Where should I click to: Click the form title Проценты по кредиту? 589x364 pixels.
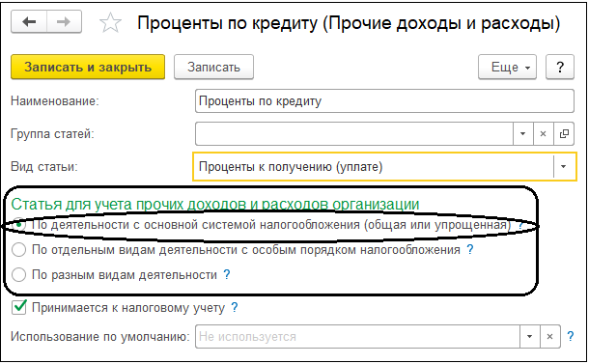(349, 23)
